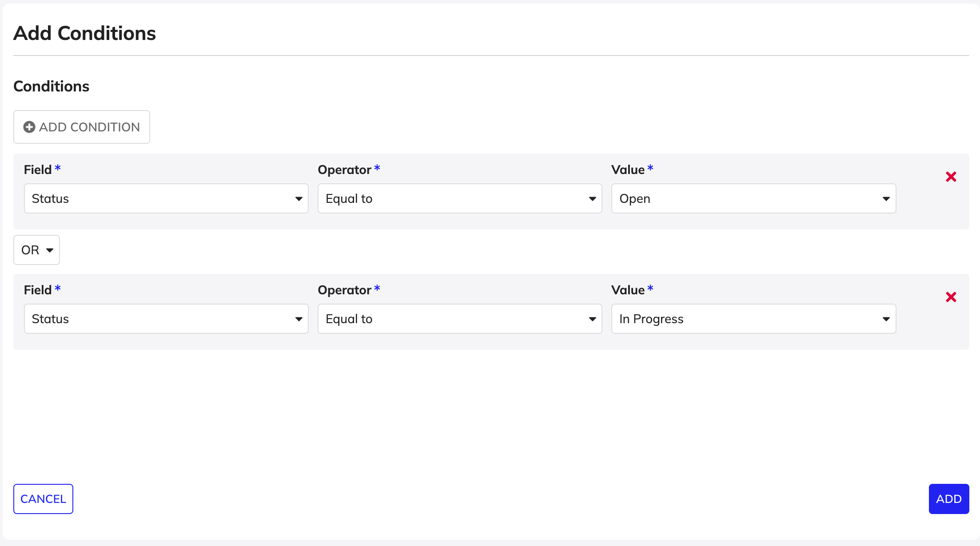Image resolution: width=980 pixels, height=546 pixels.
Task: Toggle visibility of first condition row
Action: (x=951, y=176)
